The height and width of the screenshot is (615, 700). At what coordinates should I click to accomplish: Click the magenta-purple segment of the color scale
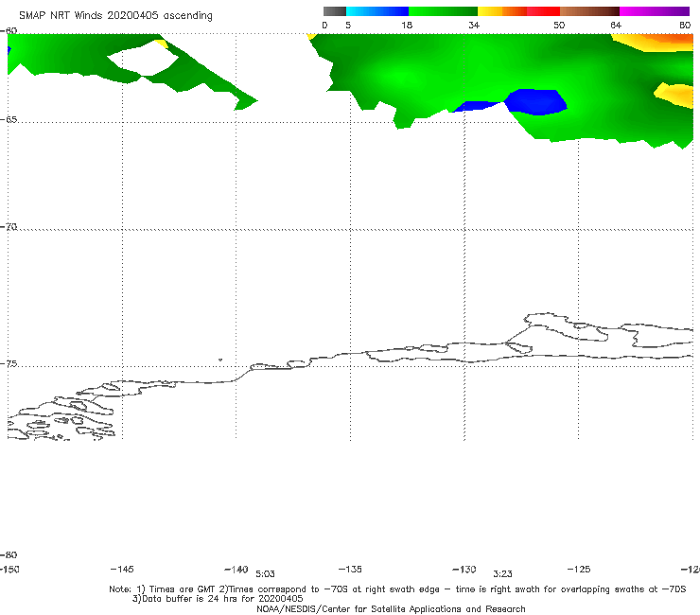tap(655, 11)
